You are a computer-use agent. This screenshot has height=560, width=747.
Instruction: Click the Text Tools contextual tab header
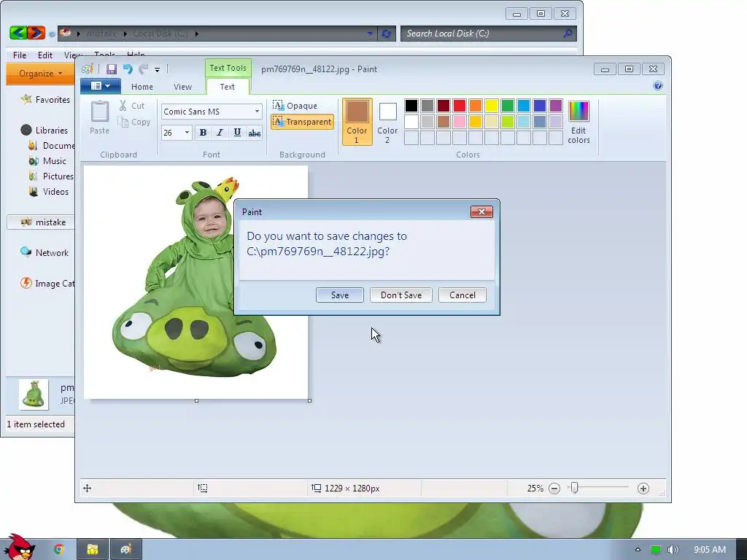coord(228,68)
